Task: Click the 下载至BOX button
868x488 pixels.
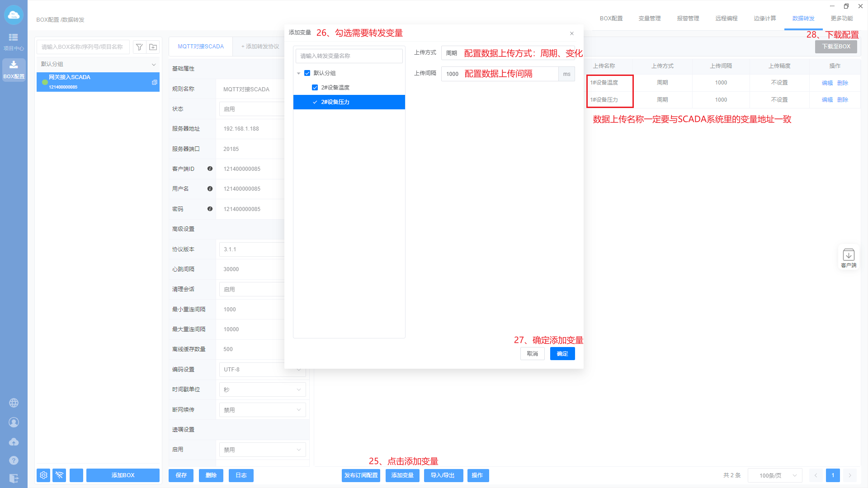Action: tap(835, 47)
